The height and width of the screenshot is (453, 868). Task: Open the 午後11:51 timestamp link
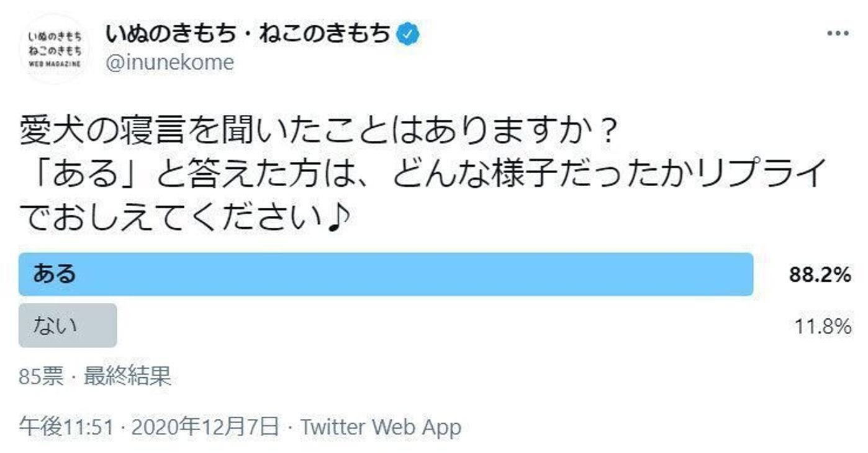tap(65, 427)
